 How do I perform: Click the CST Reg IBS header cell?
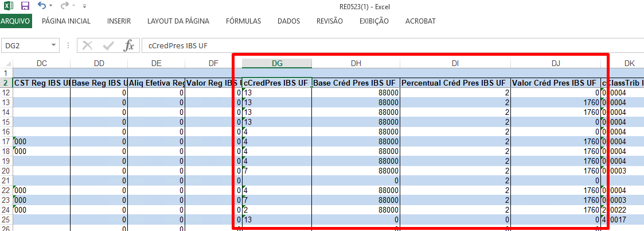(41, 83)
